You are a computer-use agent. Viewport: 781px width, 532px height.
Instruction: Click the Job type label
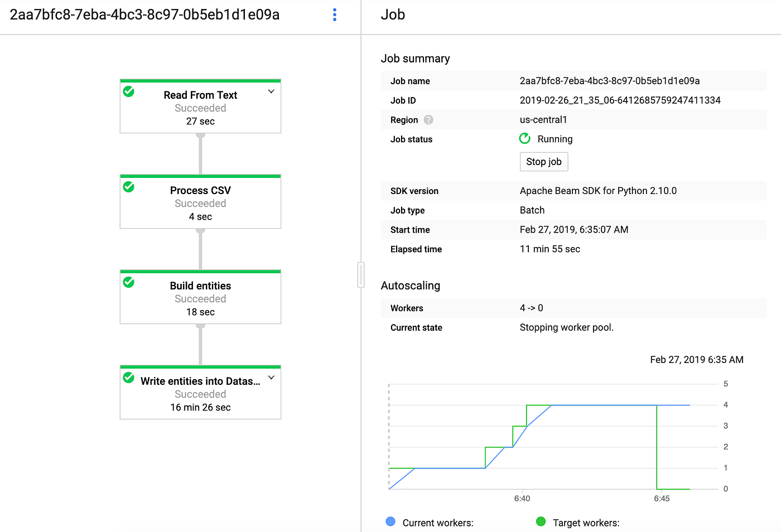click(408, 210)
